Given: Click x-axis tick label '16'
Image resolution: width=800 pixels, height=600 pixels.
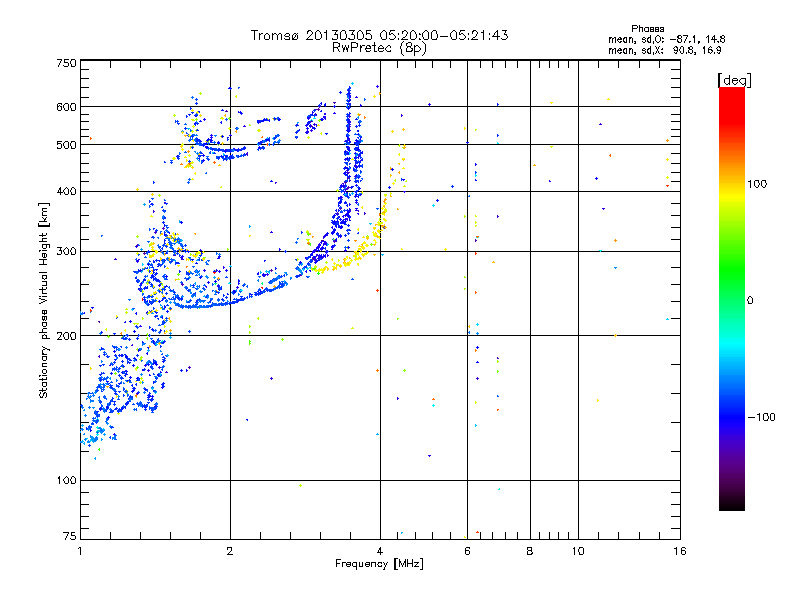Looking at the screenshot, I should pos(680,551).
